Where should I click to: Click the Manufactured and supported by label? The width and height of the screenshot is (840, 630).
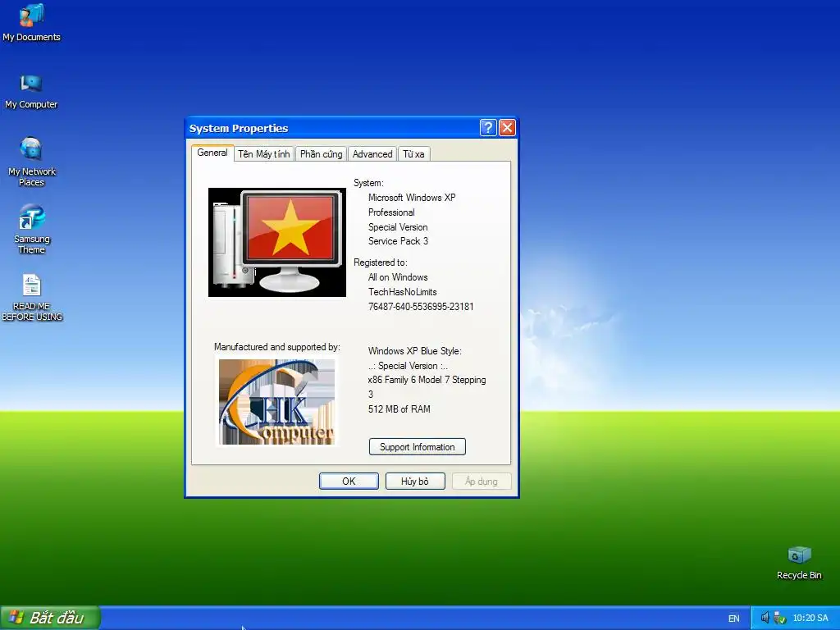point(277,347)
